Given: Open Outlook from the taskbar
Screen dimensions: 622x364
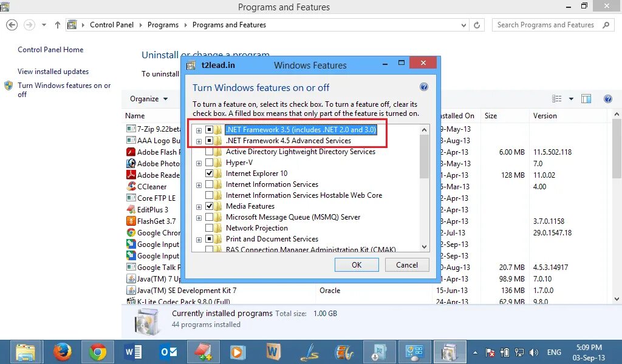Looking at the screenshot, I should coord(169,352).
